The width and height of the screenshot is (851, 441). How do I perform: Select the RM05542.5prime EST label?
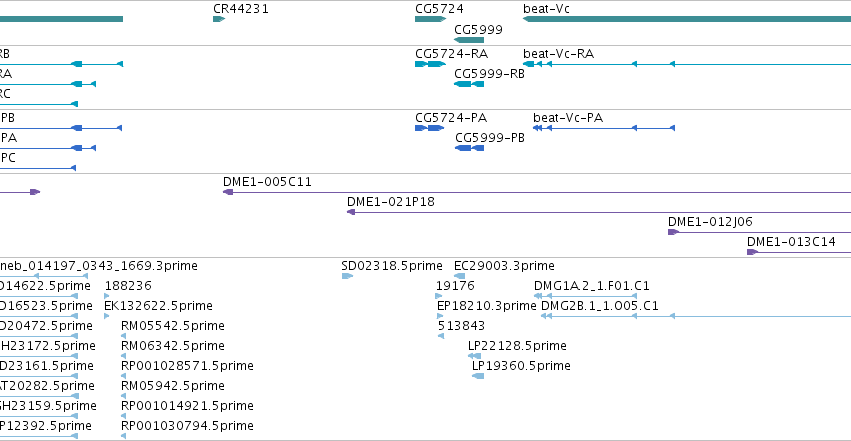click(173, 326)
